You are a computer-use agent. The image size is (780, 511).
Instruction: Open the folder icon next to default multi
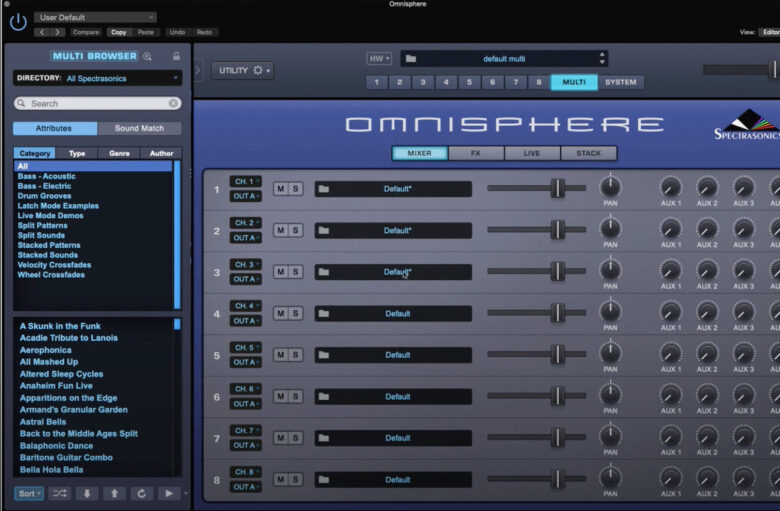coord(411,59)
